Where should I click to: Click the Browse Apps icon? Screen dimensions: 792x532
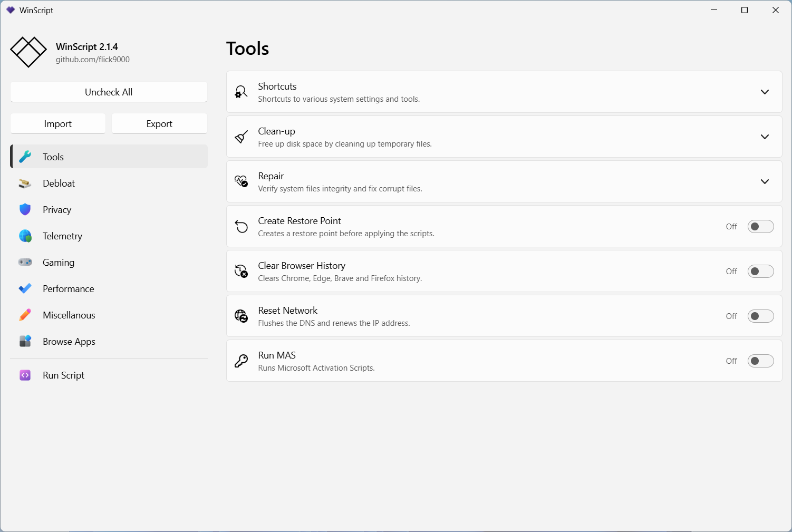[x=25, y=342]
